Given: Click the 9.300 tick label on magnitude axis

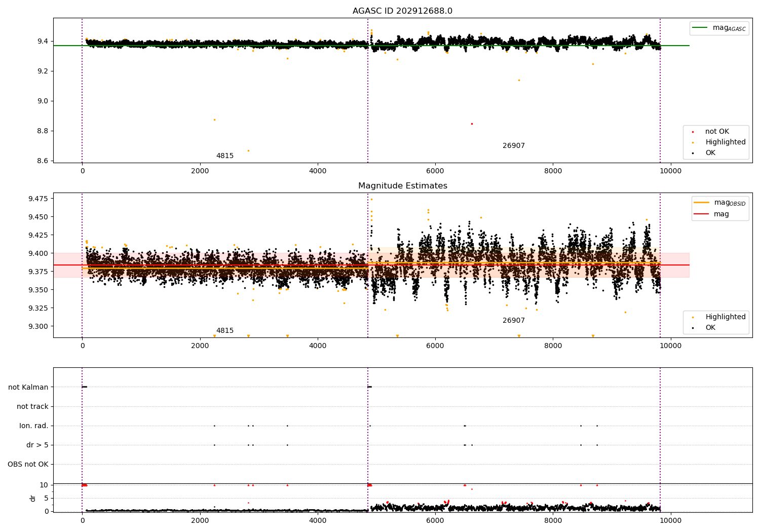Looking at the screenshot, I should coord(39,326).
